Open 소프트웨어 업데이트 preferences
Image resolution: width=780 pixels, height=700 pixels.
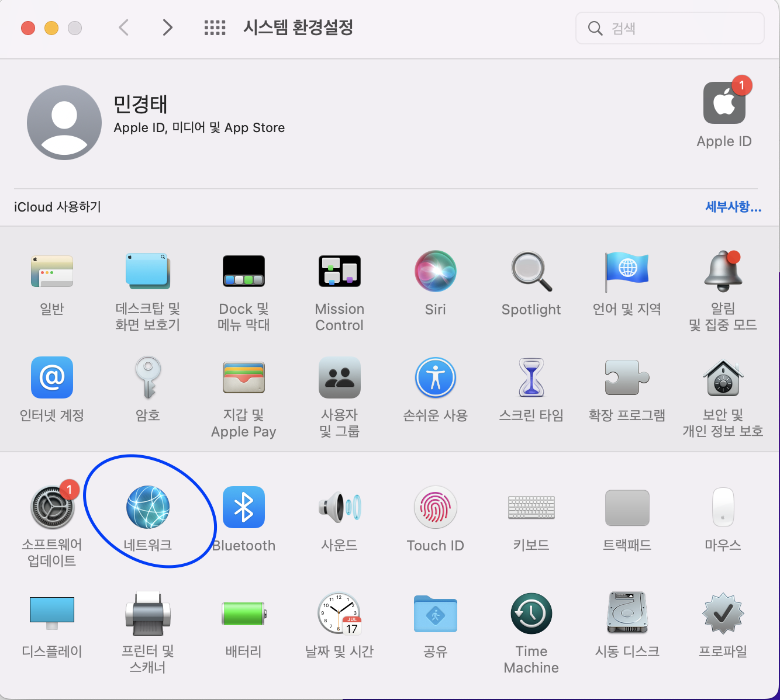click(x=52, y=507)
